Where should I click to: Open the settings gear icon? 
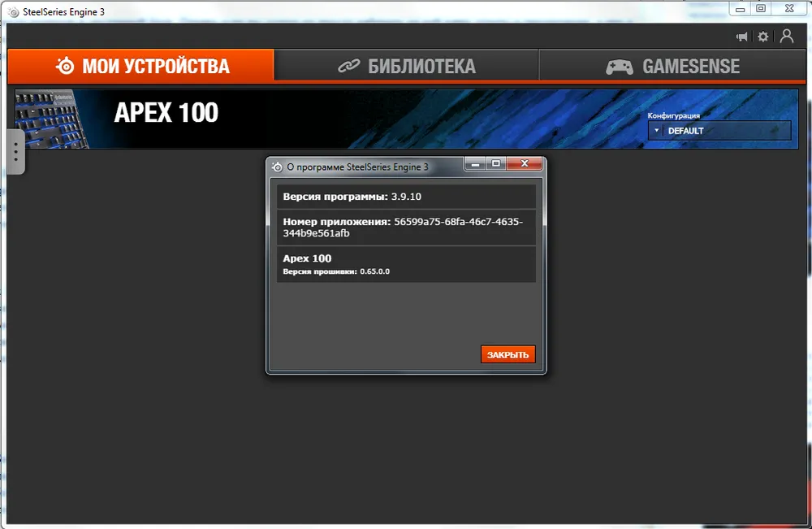pyautogui.click(x=762, y=37)
